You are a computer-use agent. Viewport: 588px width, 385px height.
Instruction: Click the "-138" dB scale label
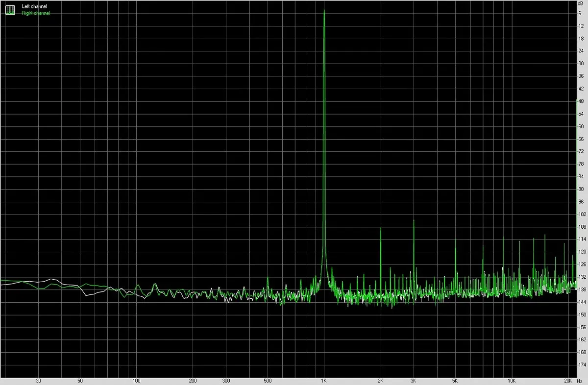(581, 289)
